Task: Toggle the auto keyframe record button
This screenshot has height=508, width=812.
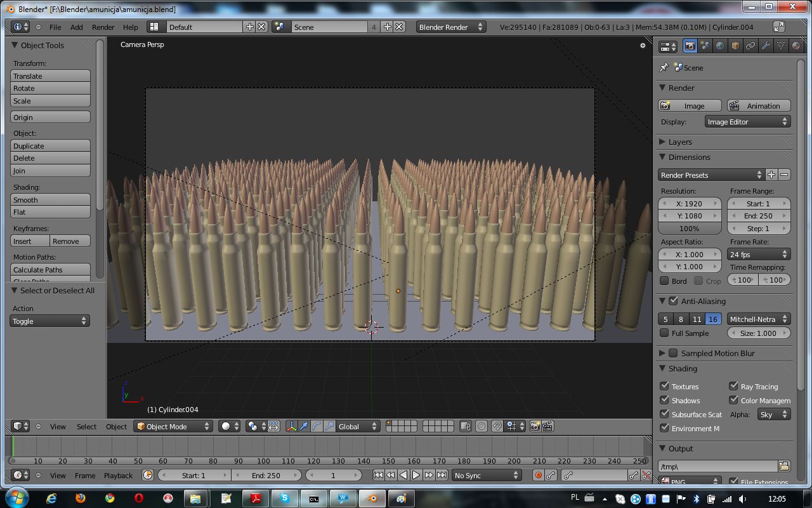Action: point(539,475)
